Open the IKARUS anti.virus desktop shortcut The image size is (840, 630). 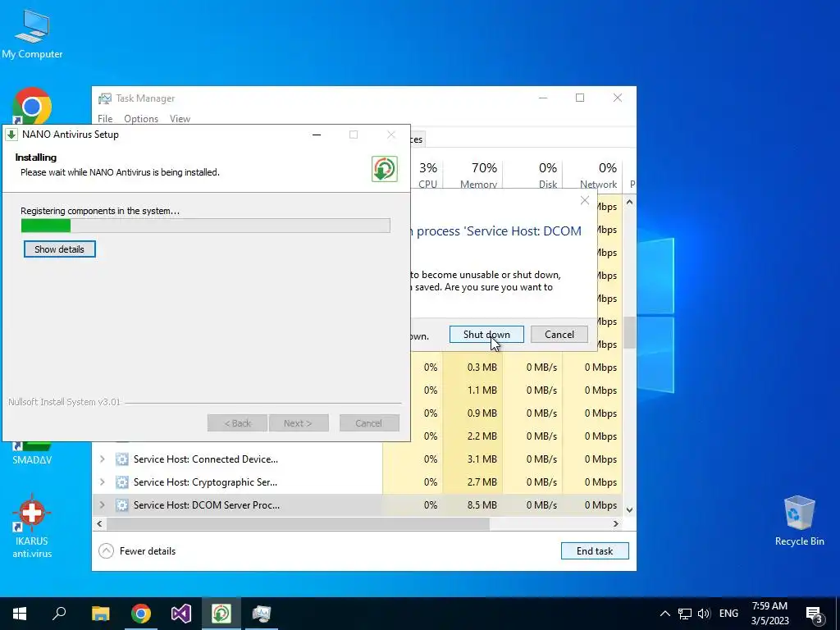pos(32,526)
